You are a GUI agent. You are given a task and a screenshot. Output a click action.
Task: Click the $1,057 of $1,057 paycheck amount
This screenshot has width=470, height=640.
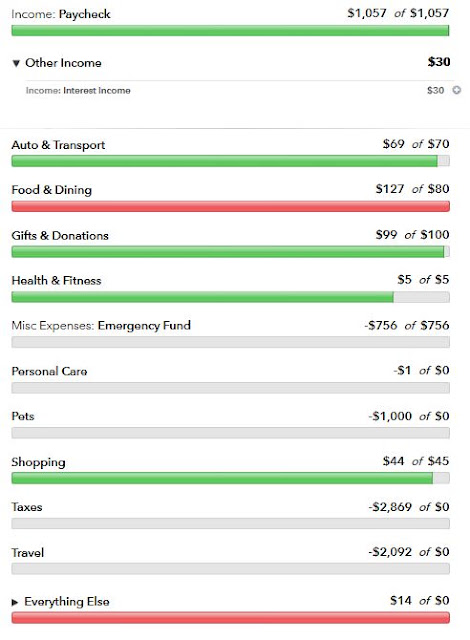coord(398,13)
